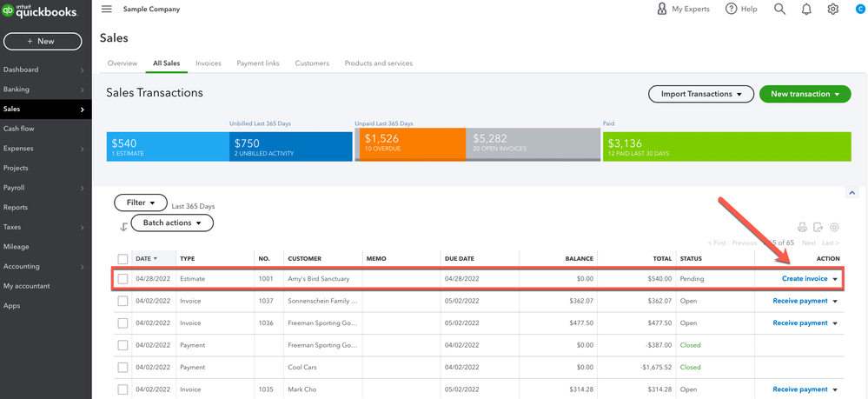Go to Next page of results
Viewport: 868px width, 399px height.
809,243
